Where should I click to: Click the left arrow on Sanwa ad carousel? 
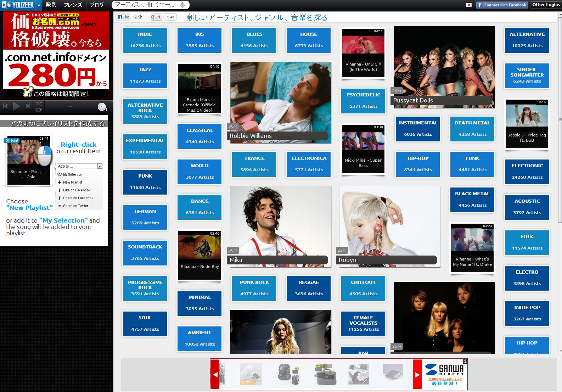(x=215, y=375)
